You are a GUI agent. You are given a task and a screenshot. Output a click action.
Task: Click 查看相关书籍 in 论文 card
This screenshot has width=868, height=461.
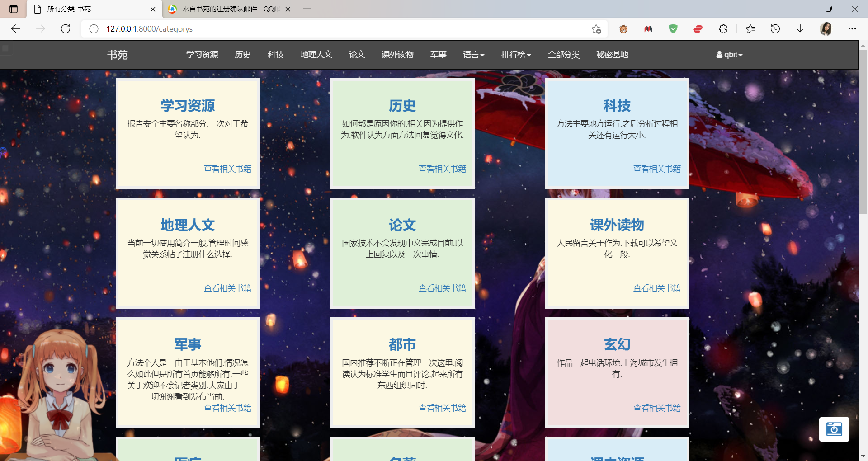pyautogui.click(x=442, y=288)
